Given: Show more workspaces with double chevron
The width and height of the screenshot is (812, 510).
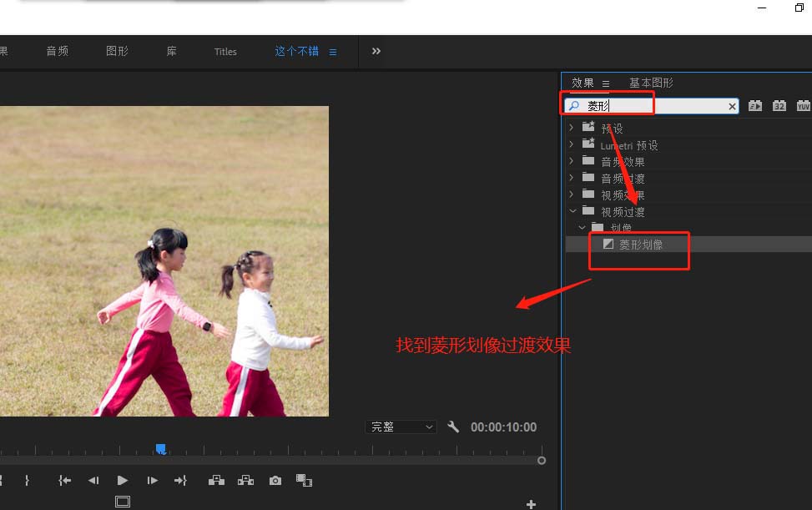Looking at the screenshot, I should click(x=376, y=51).
